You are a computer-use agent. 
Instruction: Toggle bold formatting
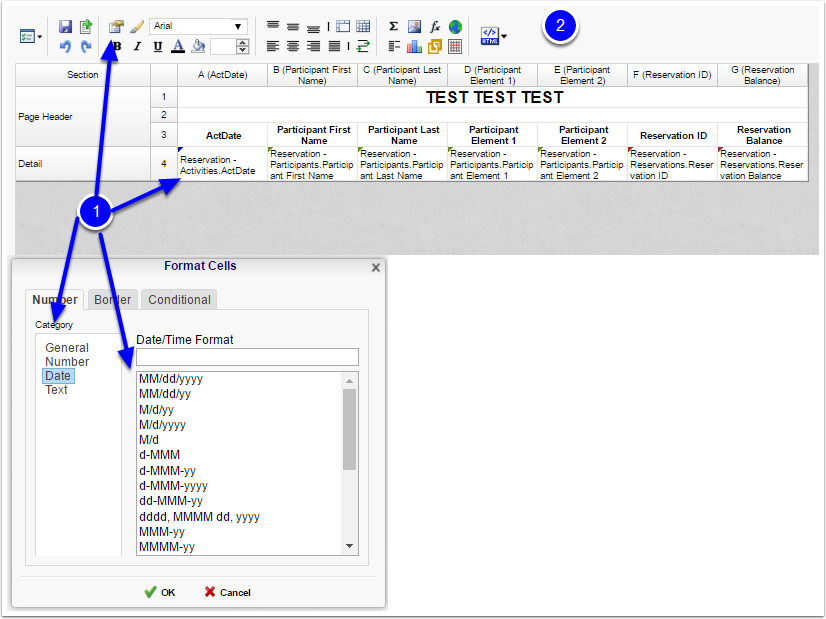(x=116, y=47)
